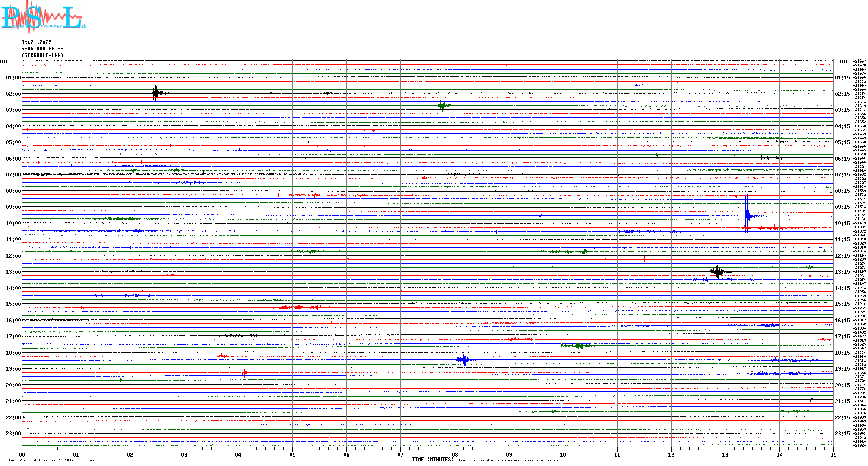Click the 15 minute mark on bottom axis
Viewport: 868px width, 466px height.
pyautogui.click(x=833, y=454)
